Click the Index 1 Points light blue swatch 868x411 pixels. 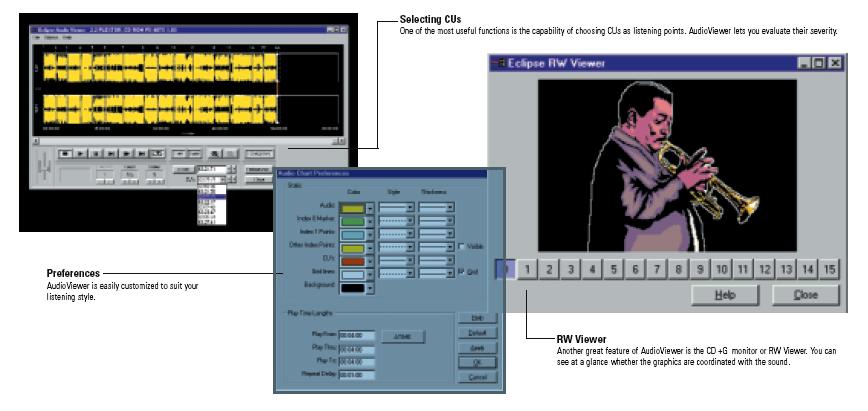[x=353, y=235]
